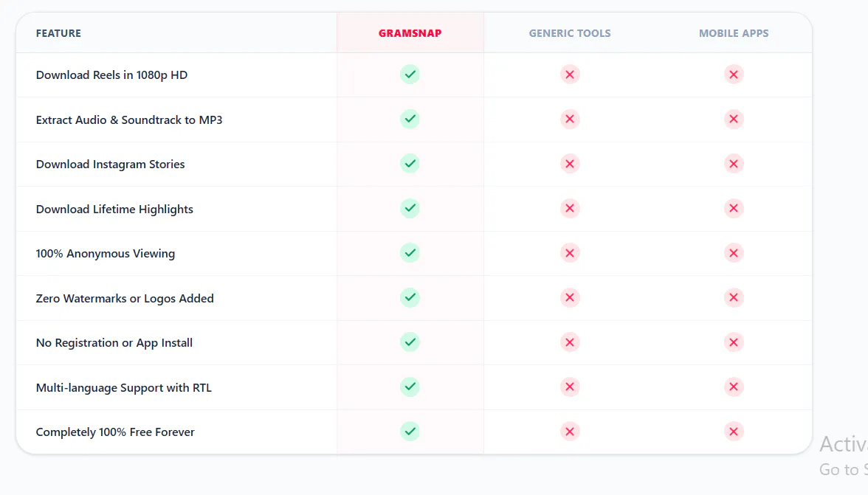Click GramSnap checkmark for Download Lifetime Highlights
Image resolution: width=868 pixels, height=495 pixels.
[410, 209]
